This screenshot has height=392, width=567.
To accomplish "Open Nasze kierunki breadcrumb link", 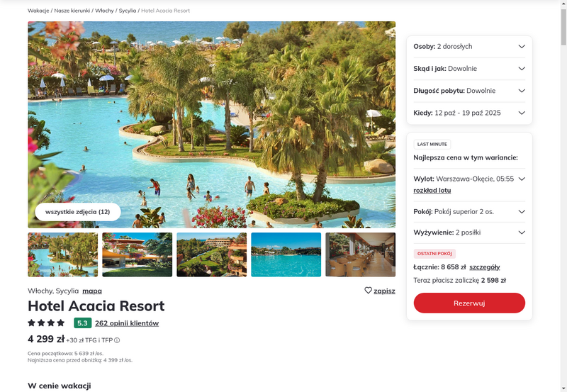I will coord(72,11).
